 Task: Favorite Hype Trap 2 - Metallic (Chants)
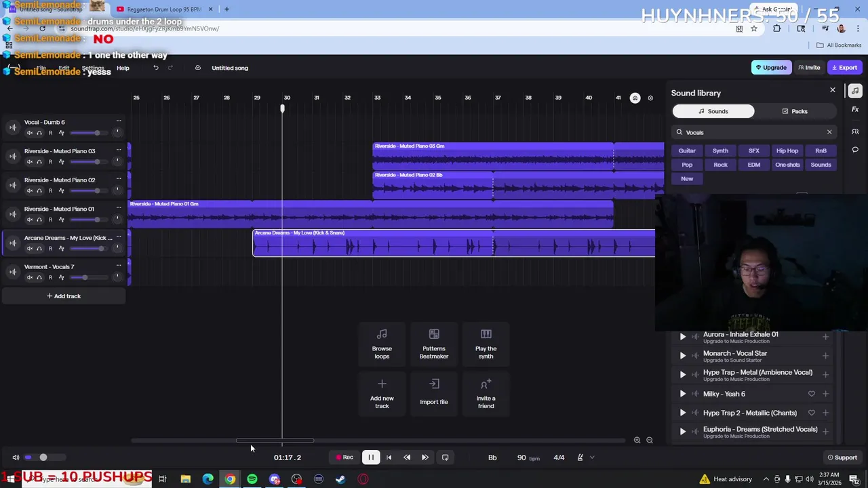[x=812, y=413]
